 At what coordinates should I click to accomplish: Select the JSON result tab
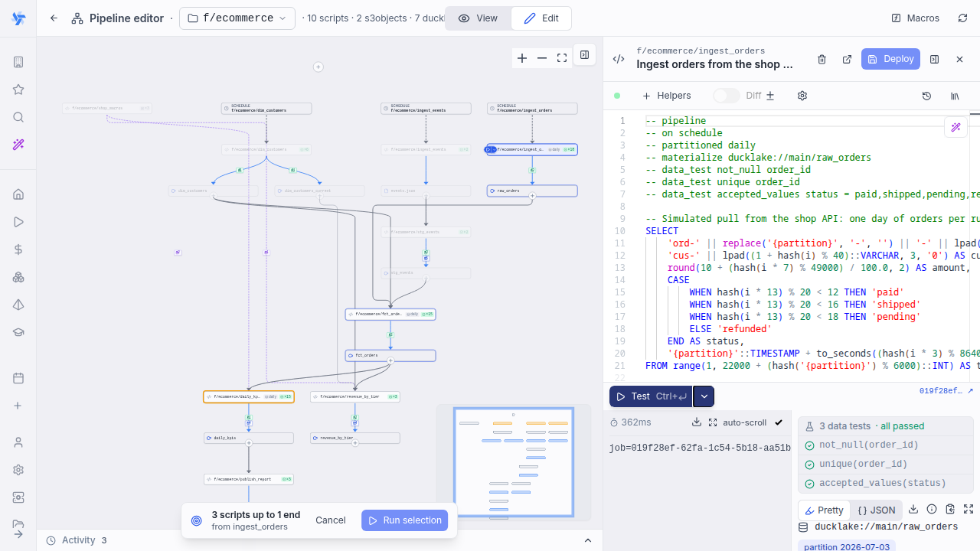pyautogui.click(x=876, y=510)
